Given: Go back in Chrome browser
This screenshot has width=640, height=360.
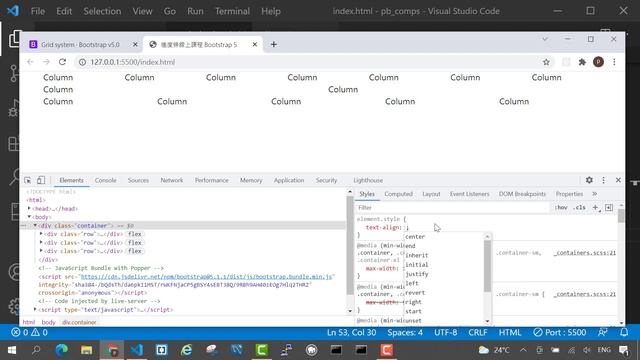Looking at the screenshot, I should coord(30,62).
